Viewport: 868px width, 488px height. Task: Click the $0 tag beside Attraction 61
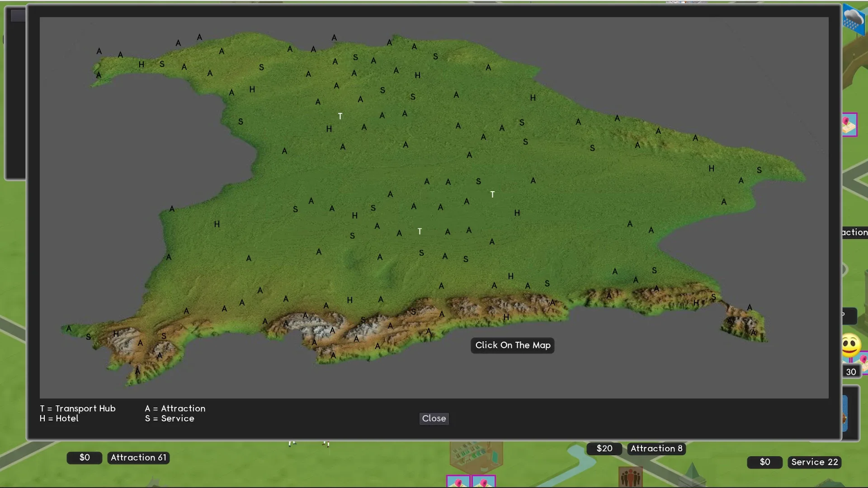[x=85, y=458]
